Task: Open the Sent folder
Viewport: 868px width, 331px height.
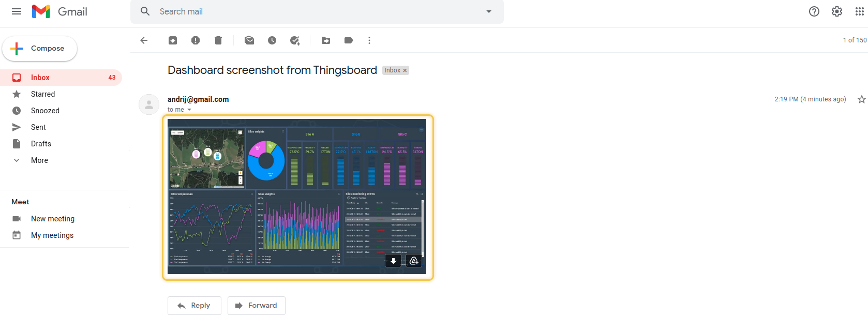Action: click(38, 127)
